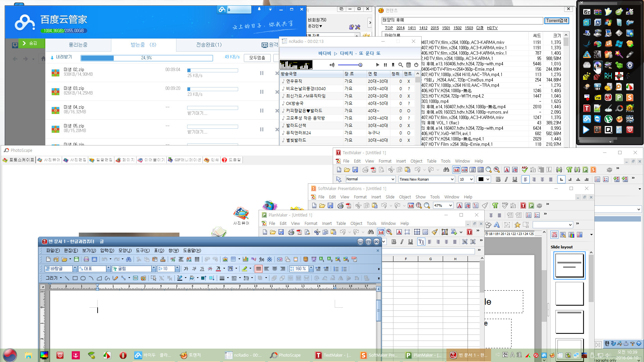
Task: Click bookmark icon in ncRadio
Action: click(393, 65)
